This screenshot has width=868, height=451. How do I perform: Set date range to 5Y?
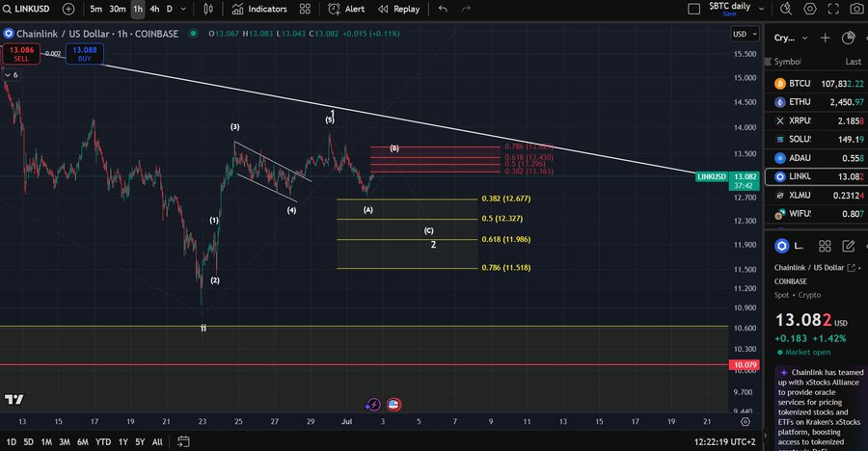point(140,441)
